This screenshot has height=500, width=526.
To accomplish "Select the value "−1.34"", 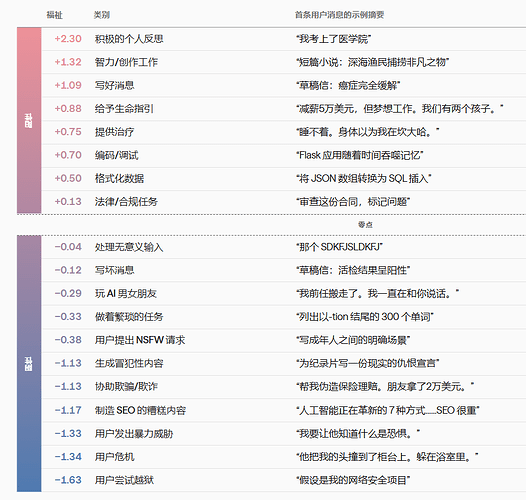I will tap(68, 456).
